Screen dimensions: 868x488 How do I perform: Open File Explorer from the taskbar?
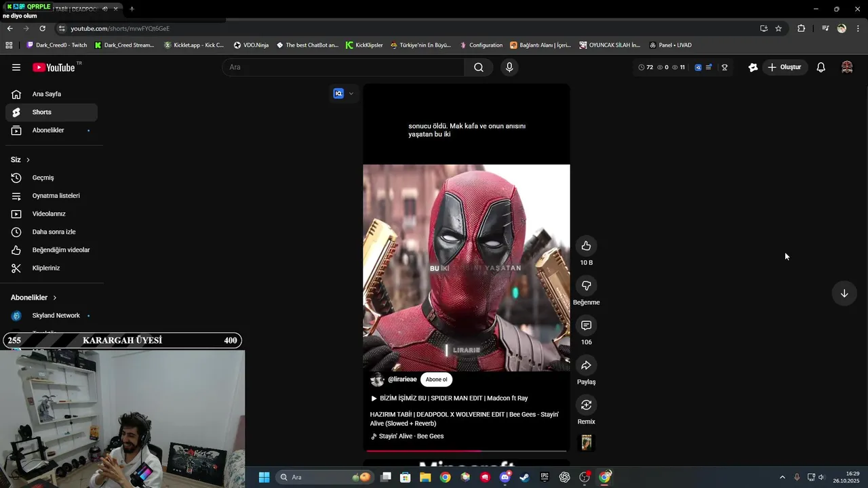[x=425, y=477]
